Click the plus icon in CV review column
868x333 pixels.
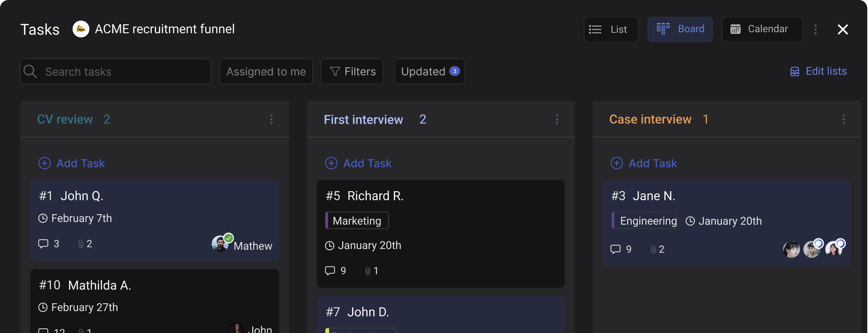(44, 163)
